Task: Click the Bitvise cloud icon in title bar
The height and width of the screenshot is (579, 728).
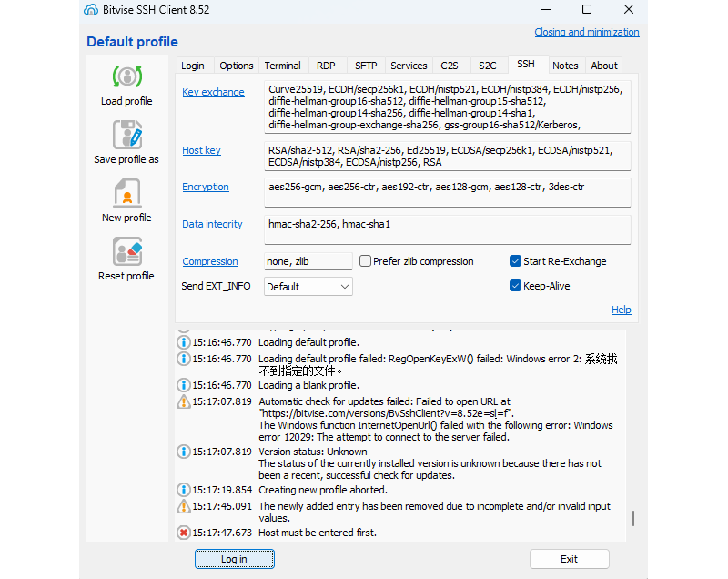Action: point(91,9)
